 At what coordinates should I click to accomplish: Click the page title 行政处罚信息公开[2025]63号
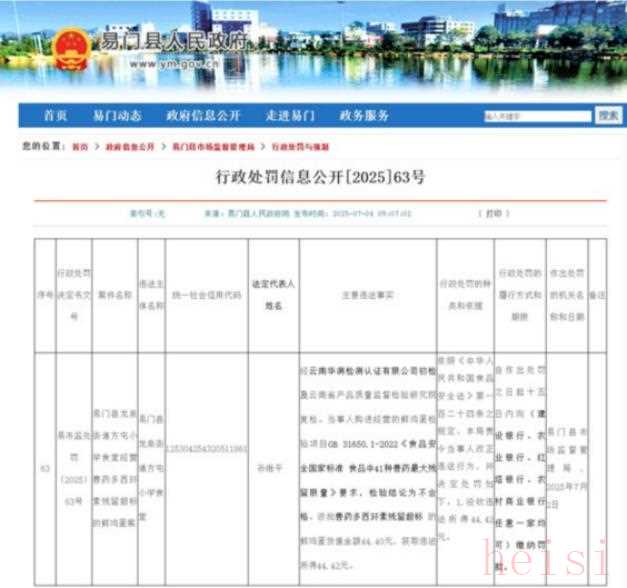pos(320,178)
